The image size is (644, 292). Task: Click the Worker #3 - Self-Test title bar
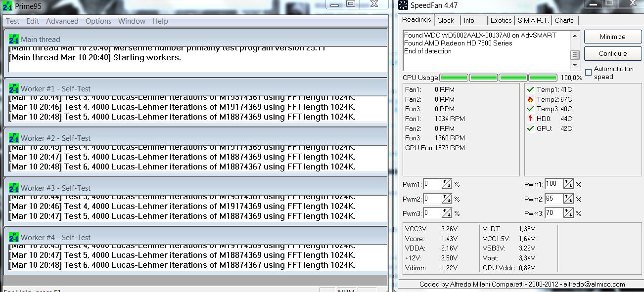click(x=195, y=187)
